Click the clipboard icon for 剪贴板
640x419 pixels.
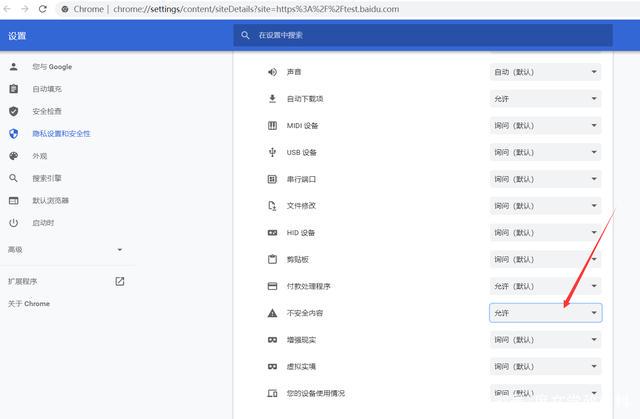pos(272,259)
